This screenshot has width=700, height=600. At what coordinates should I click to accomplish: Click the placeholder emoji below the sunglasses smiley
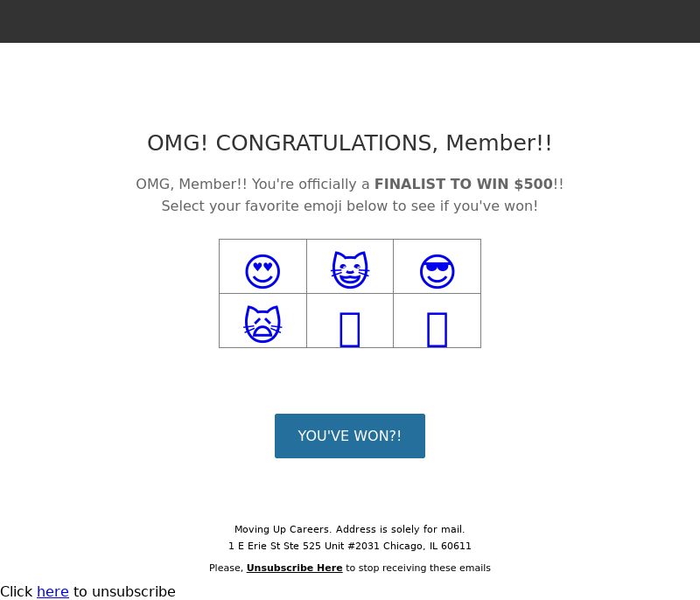coord(437,330)
